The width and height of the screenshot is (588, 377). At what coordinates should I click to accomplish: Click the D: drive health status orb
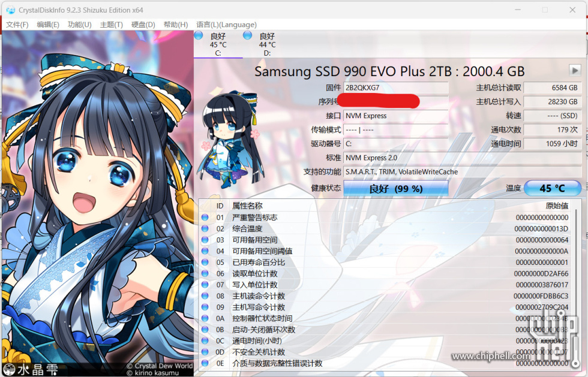coord(247,35)
